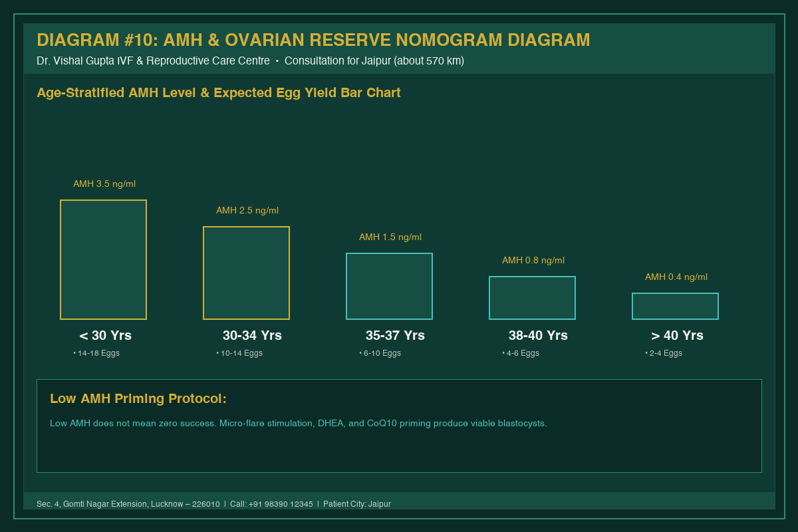The height and width of the screenshot is (532, 798).
Task: Click the "Age-Stratified AMH Level & Expected Egg Yield Bar Chart" heading
Action: [219, 92]
